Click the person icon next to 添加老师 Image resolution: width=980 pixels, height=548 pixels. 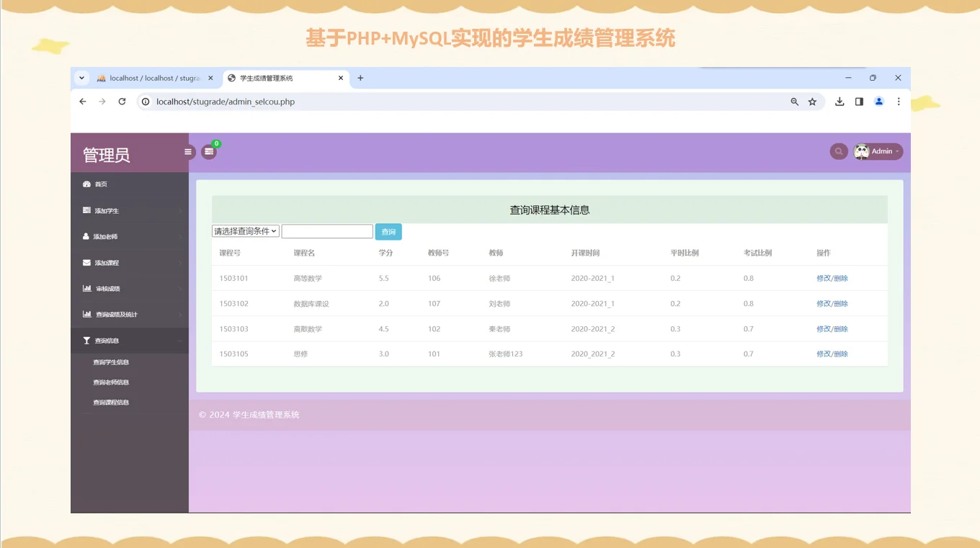pyautogui.click(x=87, y=236)
